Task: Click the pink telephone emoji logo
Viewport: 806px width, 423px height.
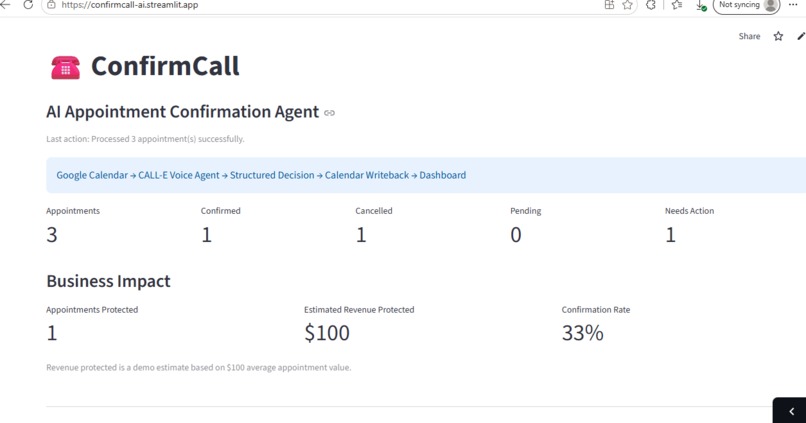Action: tap(65, 67)
